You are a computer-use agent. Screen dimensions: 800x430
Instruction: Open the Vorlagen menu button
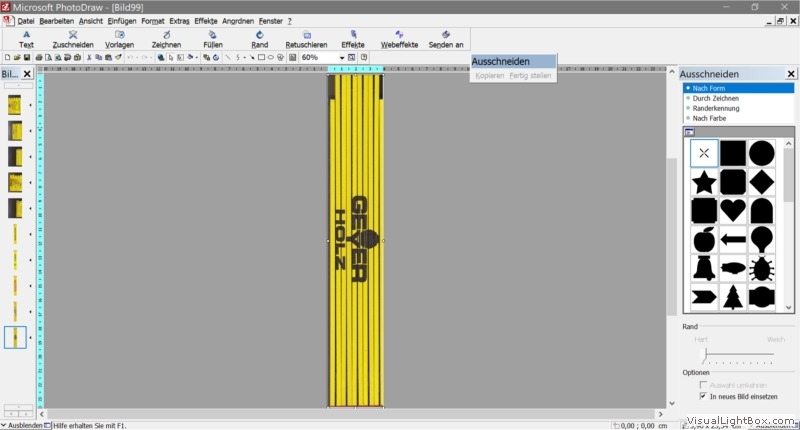(119, 39)
